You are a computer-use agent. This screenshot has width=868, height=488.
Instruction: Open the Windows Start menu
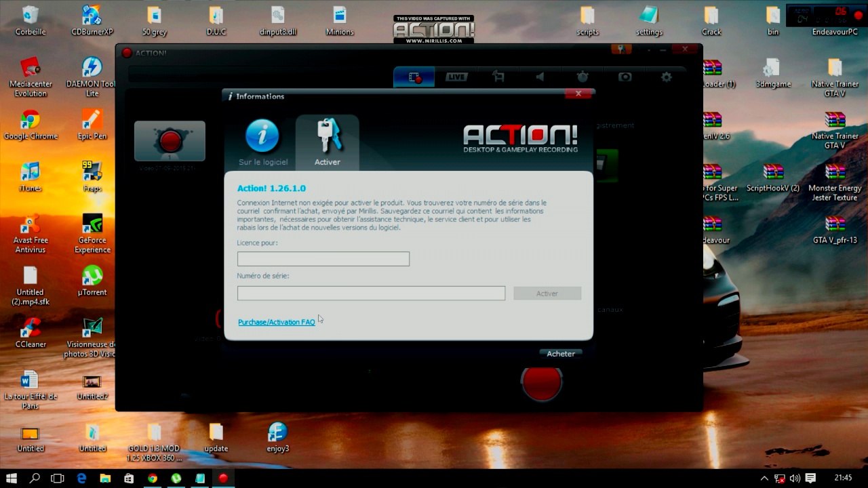[12, 478]
